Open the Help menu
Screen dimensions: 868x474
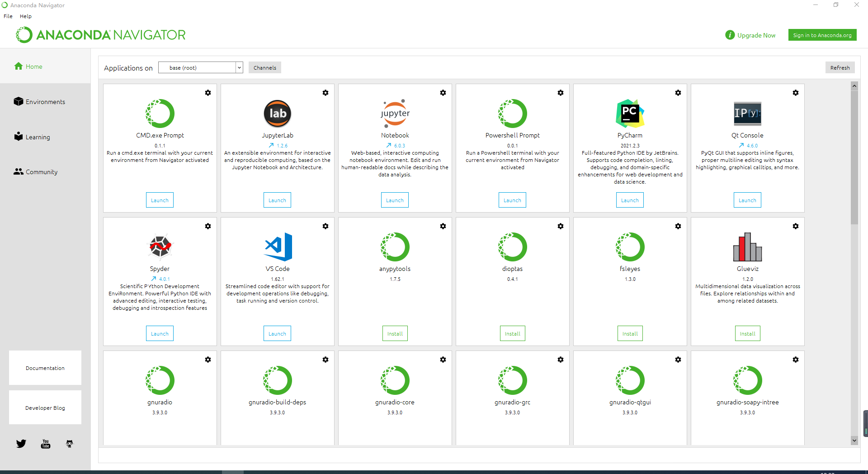pyautogui.click(x=26, y=16)
